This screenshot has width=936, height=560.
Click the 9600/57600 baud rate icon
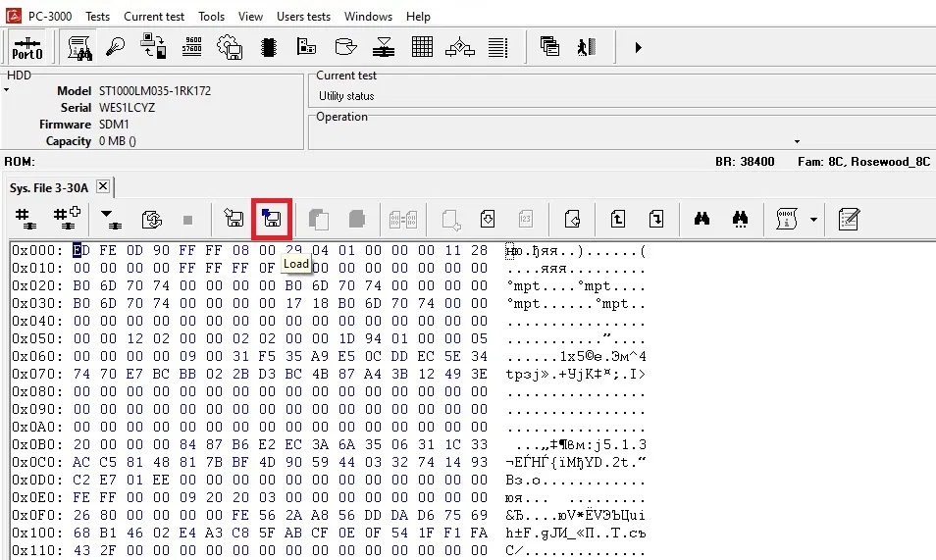[191, 47]
